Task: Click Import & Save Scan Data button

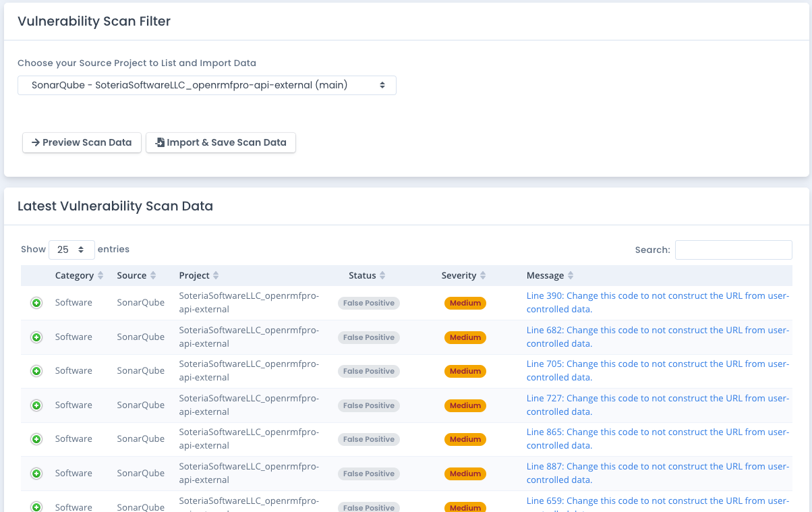Action: 221,142
